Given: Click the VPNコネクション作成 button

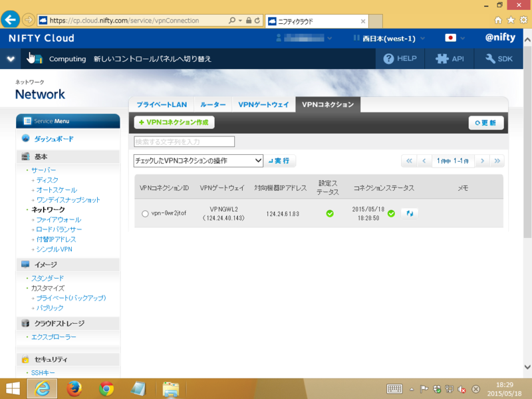Looking at the screenshot, I should [174, 122].
